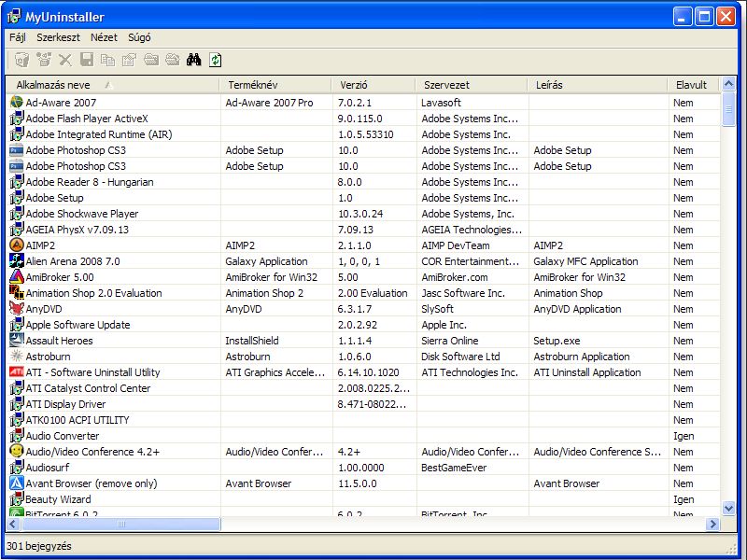
Task: Click the Open install folder toolbar icon
Action: tap(151, 60)
